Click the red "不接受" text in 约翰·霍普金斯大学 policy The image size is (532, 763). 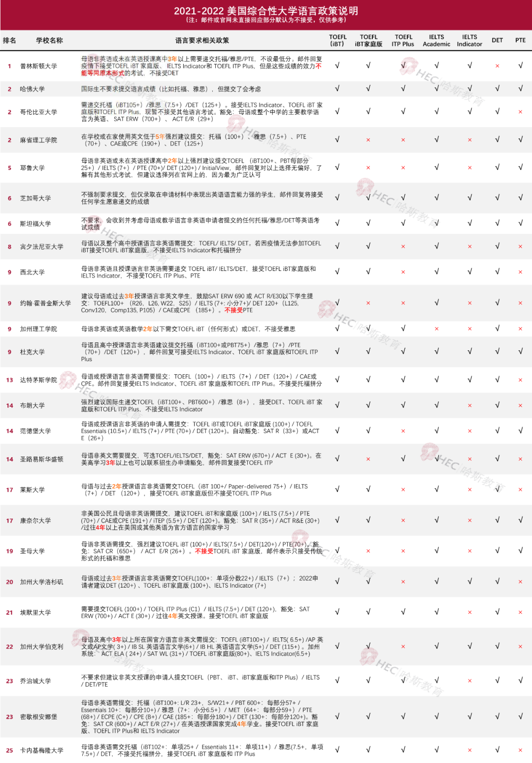[233, 310]
